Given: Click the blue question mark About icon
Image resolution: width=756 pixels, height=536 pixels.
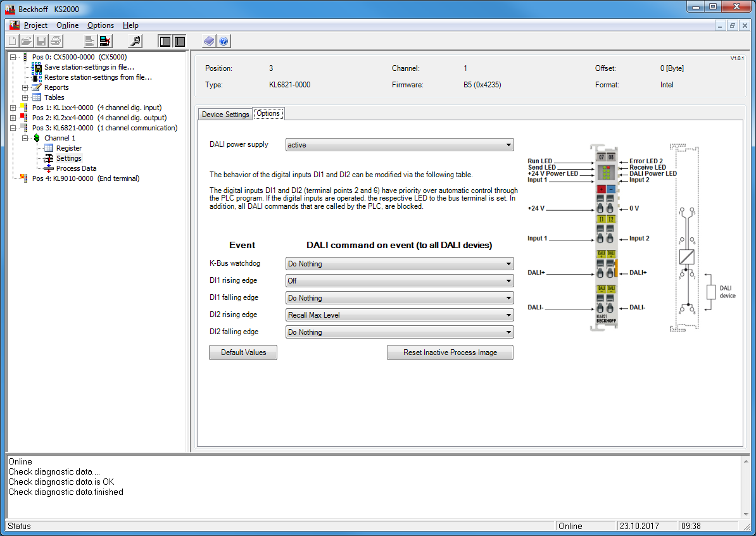Looking at the screenshot, I should point(224,41).
